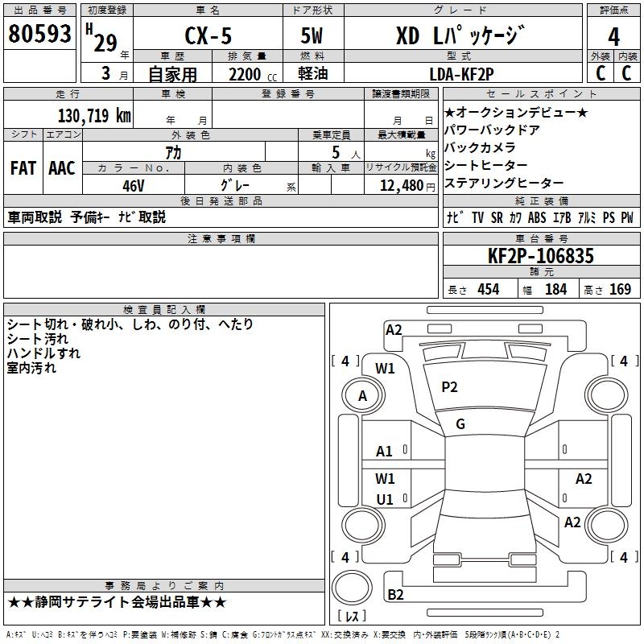Click ナビ取説 in later-shipped parts
The height and width of the screenshot is (644, 644).
click(x=142, y=217)
